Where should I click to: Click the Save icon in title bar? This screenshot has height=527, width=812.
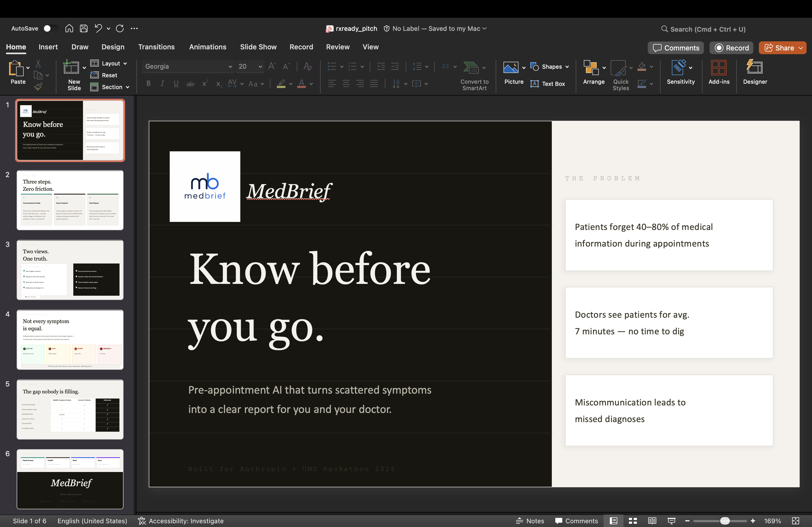coord(84,29)
